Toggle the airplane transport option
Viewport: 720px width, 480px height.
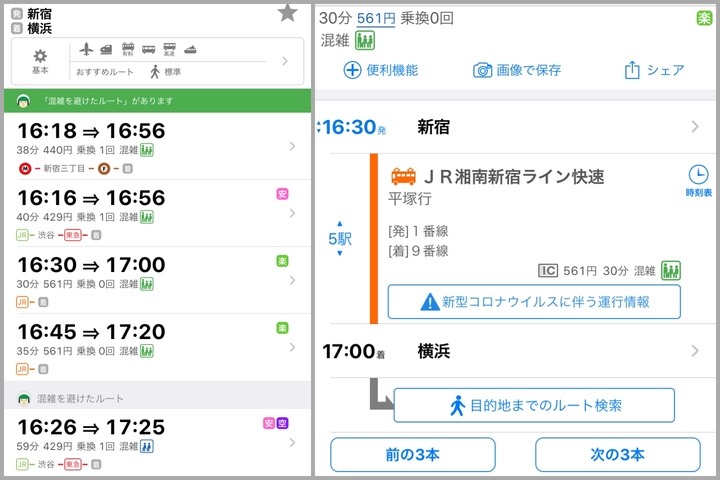(86, 50)
